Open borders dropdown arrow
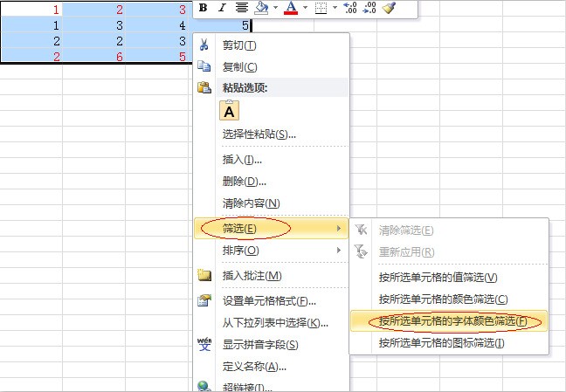 pyautogui.click(x=335, y=8)
